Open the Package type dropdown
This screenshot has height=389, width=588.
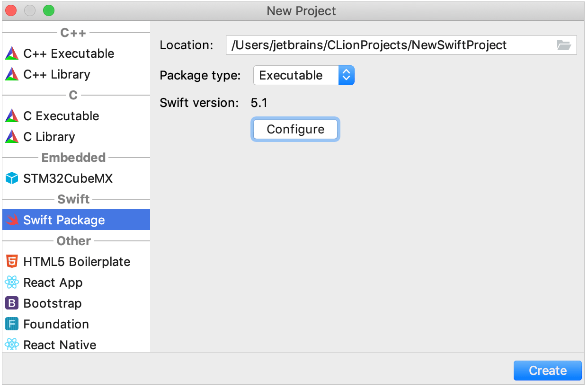coord(303,75)
